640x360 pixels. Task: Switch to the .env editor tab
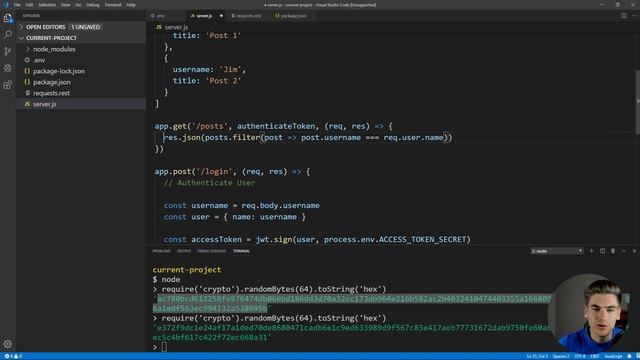pyautogui.click(x=165, y=16)
